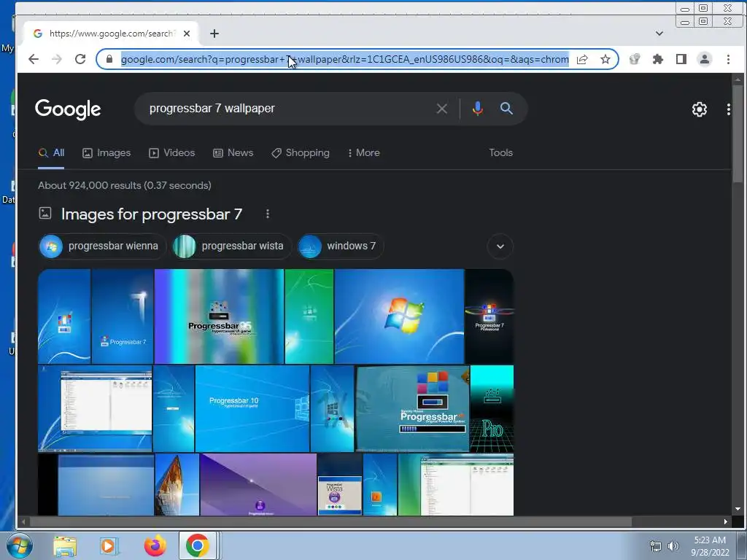
Task: Switch to the Videos tab
Action: (x=172, y=153)
